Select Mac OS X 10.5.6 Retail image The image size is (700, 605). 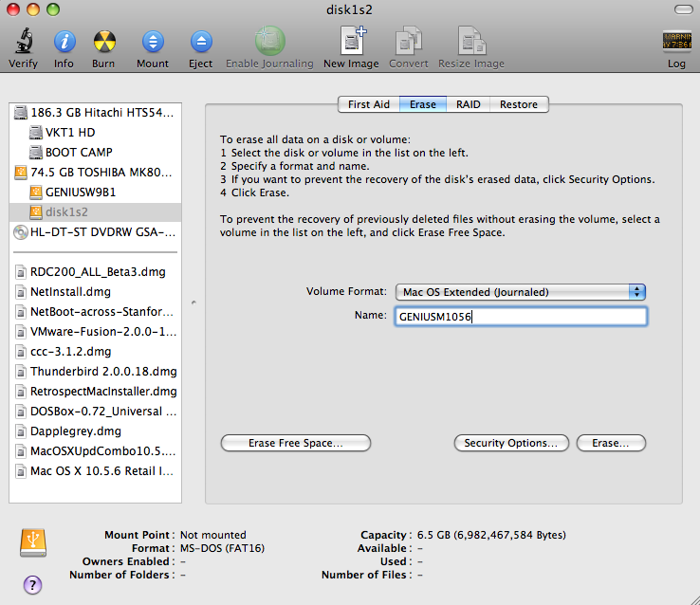95,471
